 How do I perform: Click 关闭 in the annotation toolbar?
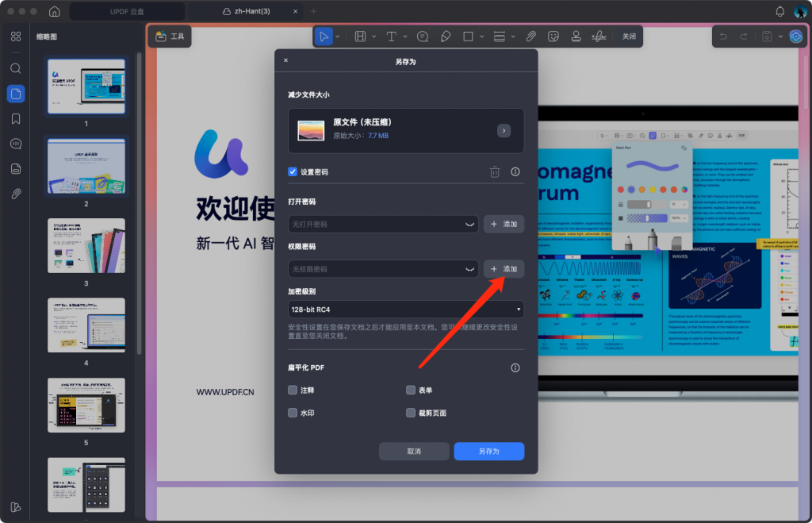point(629,37)
